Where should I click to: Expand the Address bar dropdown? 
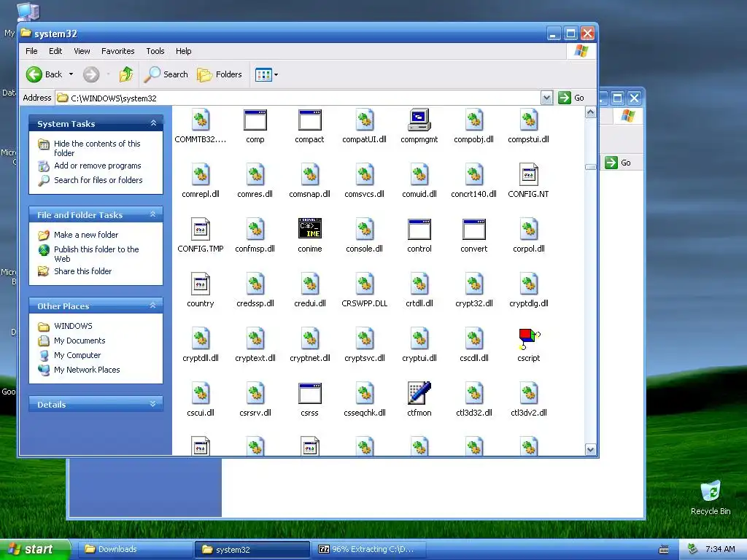(546, 98)
